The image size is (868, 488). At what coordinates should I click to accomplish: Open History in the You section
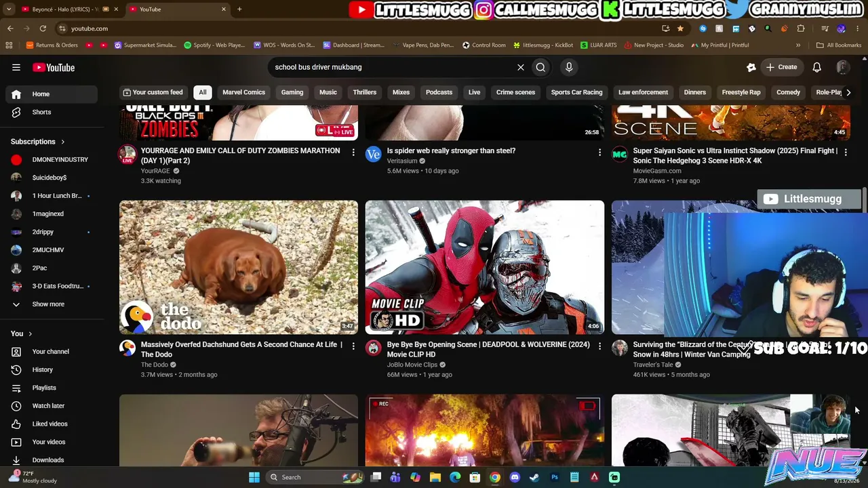tap(52, 369)
